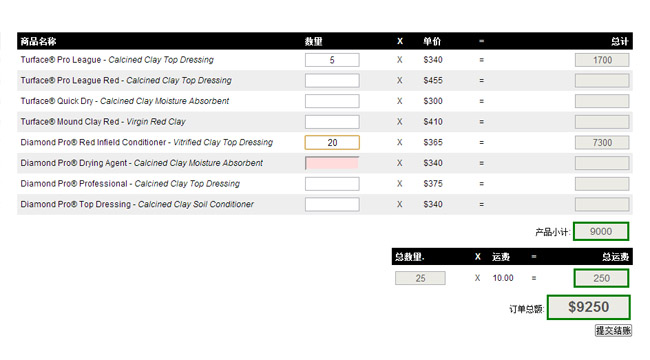The image size is (650, 360).
Task: Focus Diamond Pro Professional quantity input
Action: click(x=332, y=184)
